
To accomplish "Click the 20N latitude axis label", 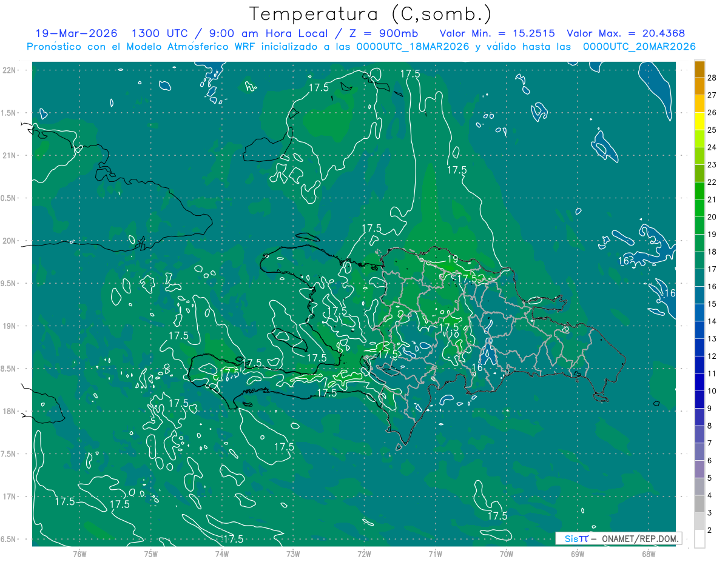I will tap(10, 241).
